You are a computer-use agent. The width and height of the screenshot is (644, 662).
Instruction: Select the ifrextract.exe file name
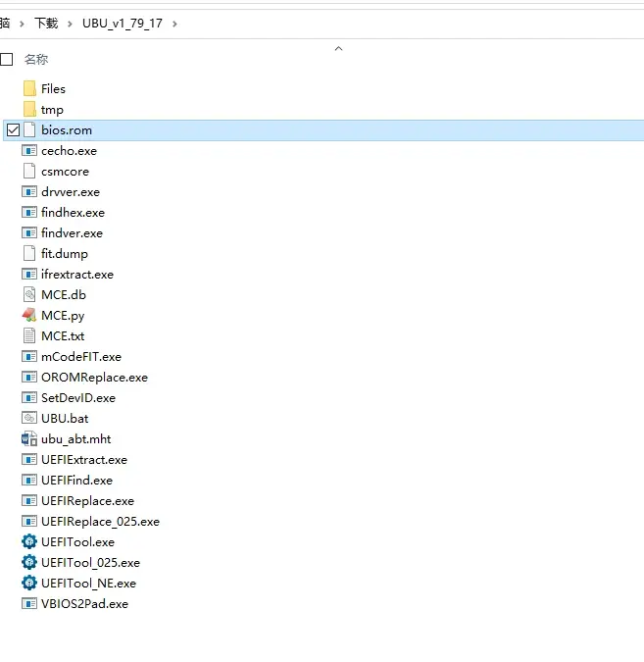[77, 275]
